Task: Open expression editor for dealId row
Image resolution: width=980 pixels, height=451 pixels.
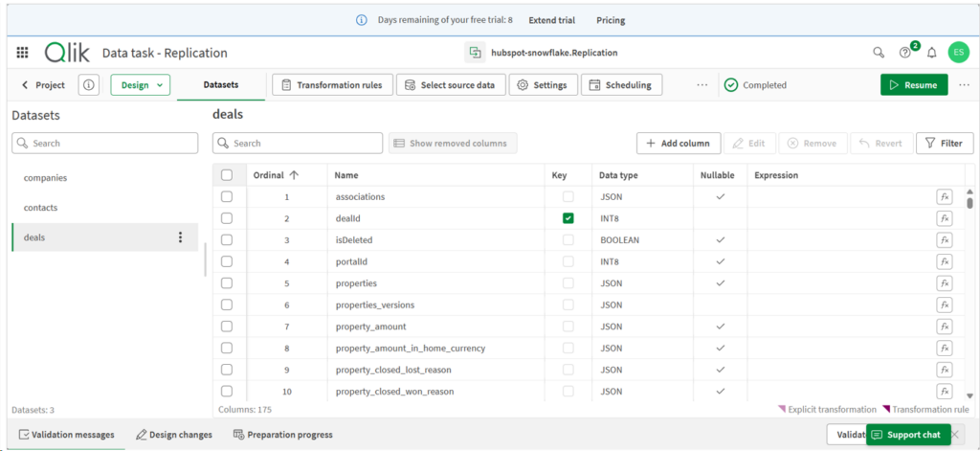Action: (x=944, y=218)
